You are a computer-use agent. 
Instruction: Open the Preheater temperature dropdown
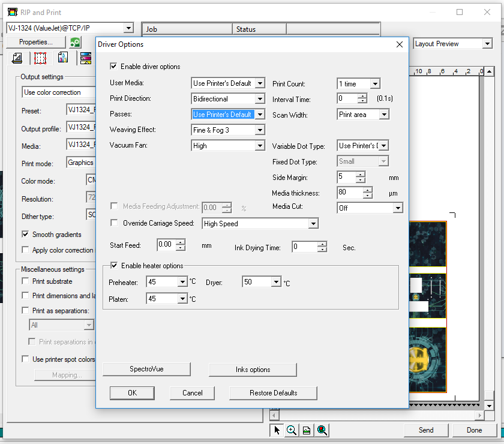coord(182,282)
